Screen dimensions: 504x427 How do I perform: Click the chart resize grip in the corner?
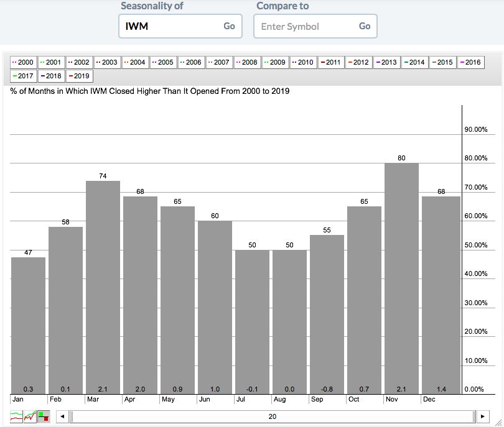coord(498,423)
